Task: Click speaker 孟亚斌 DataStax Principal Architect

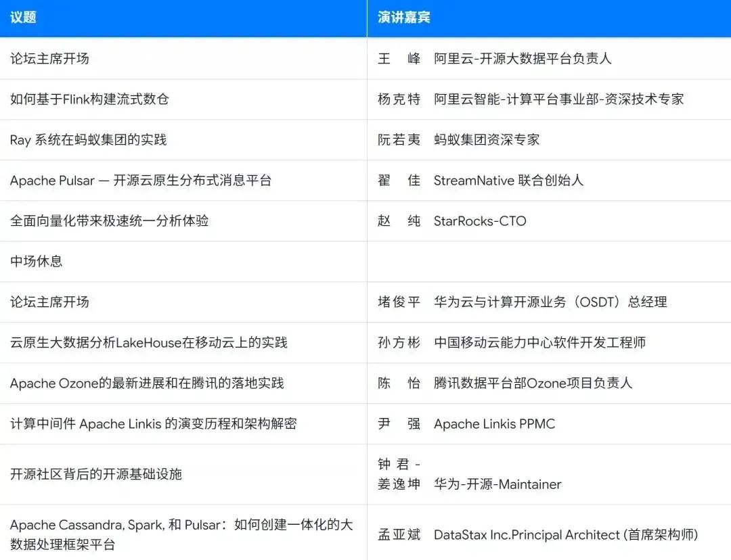Action: (537, 534)
